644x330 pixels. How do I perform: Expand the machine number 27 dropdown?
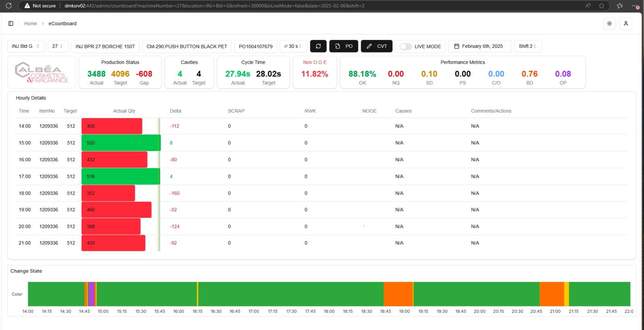58,46
